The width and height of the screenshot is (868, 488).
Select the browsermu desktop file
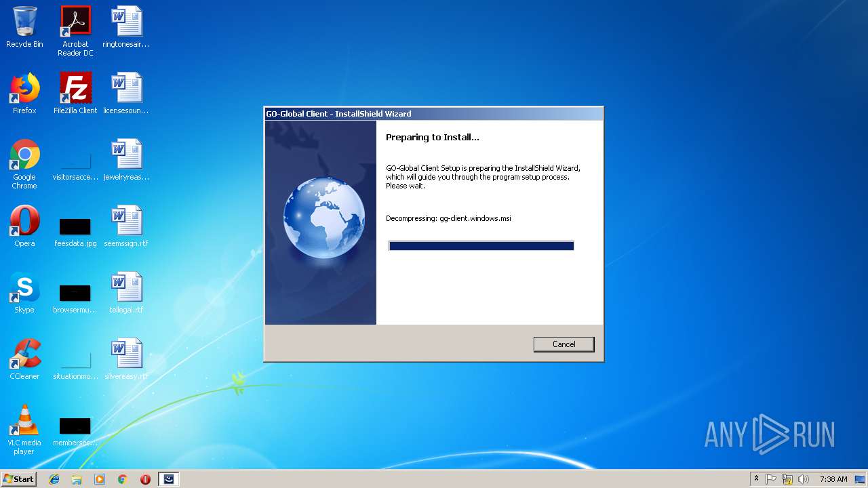click(75, 298)
